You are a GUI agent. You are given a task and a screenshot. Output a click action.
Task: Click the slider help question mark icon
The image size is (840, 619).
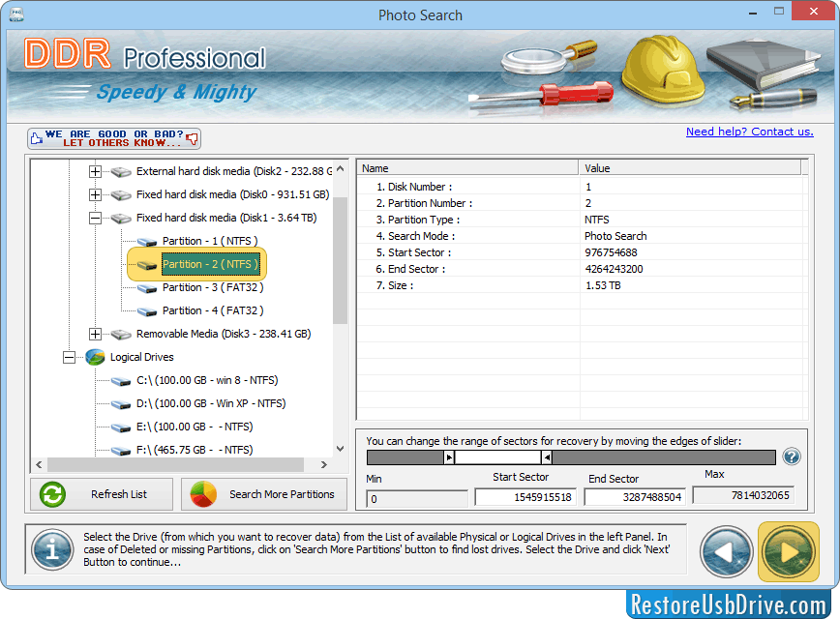792,457
